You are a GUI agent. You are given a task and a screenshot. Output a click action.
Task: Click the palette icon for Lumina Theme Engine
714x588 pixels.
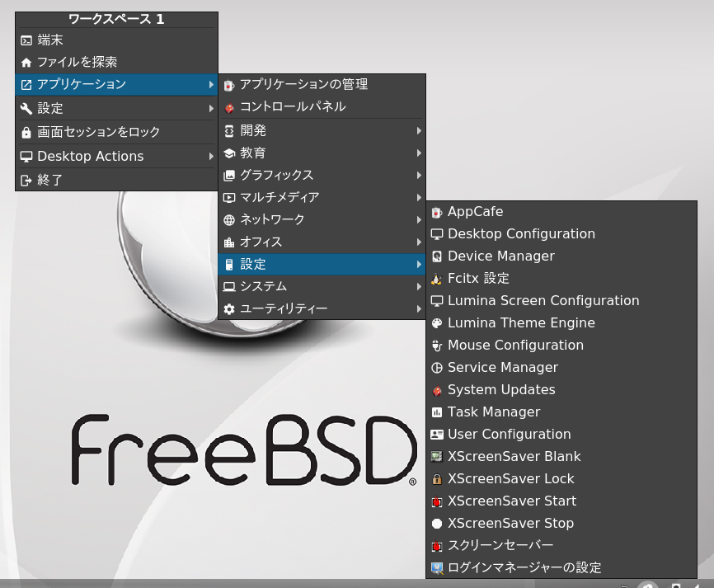point(437,323)
